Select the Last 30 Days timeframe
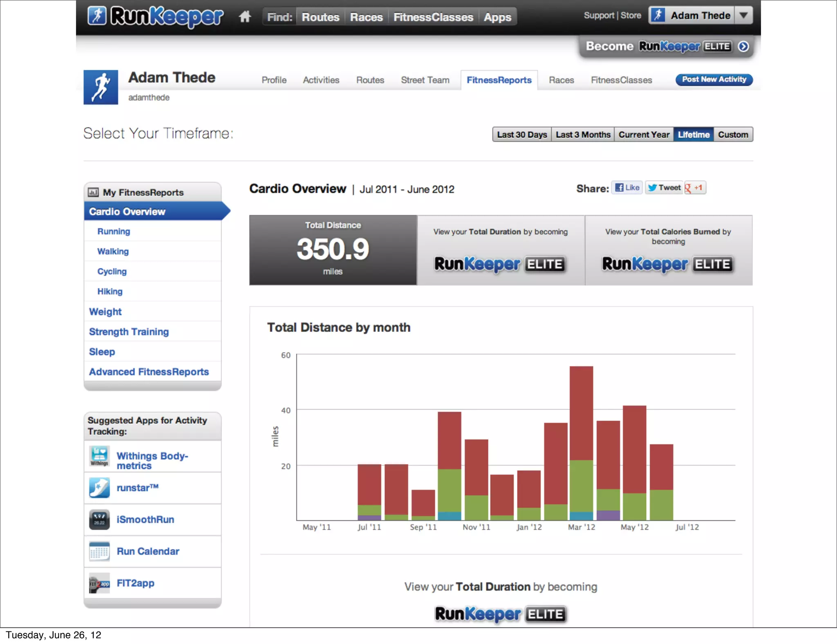The width and height of the screenshot is (837, 644). point(522,134)
